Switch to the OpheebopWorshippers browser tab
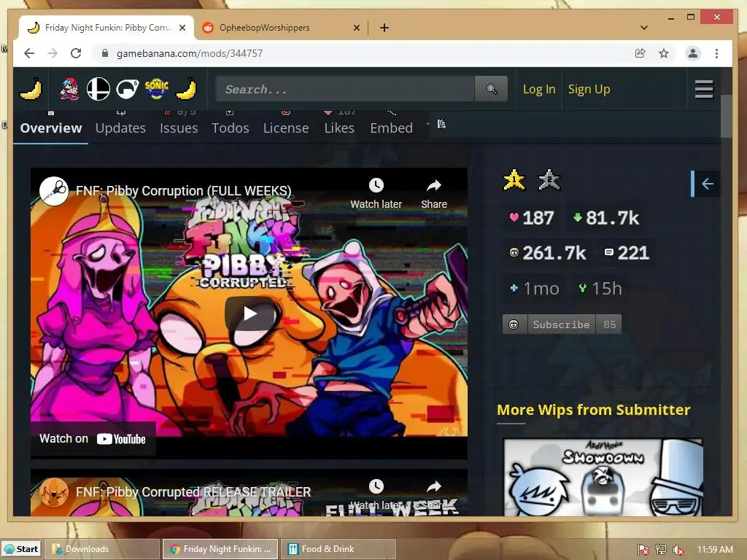This screenshot has width=747, height=560. point(281,28)
